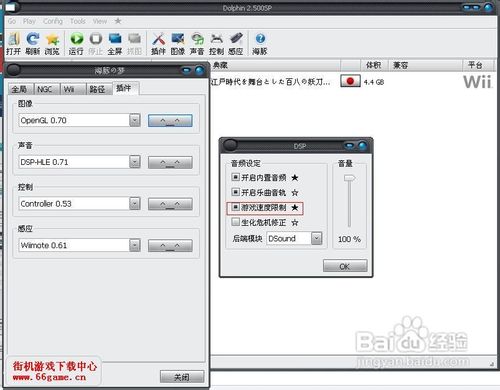Screen dimensions: 500x390
Task: Click the 停止 (Stop) toolbar icon
Action: coord(96,39)
